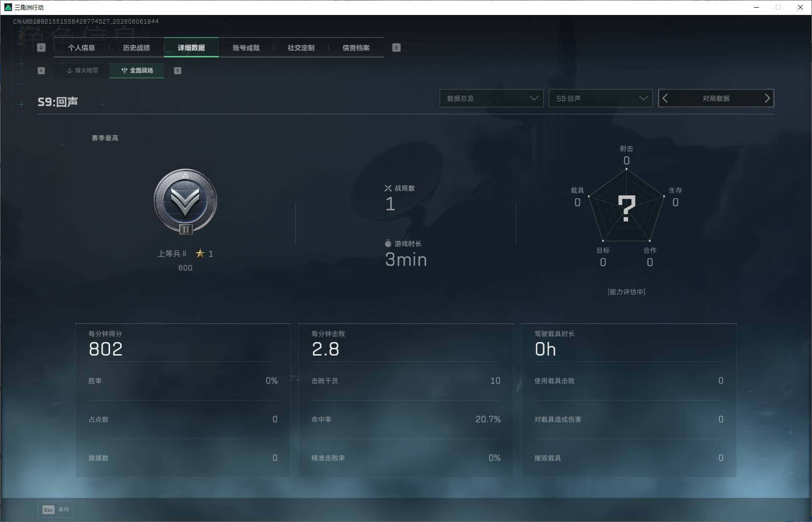The width and height of the screenshot is (812, 522).
Task: Click the right arrow of 对局数据 selector
Action: (x=767, y=98)
